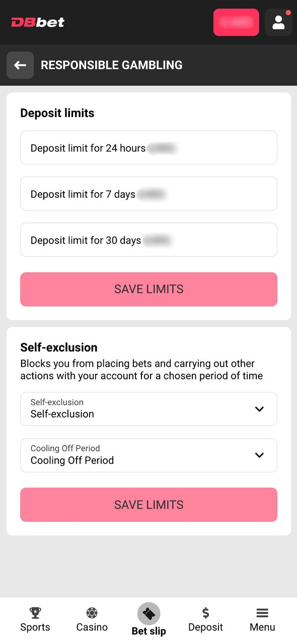
Task: Open the Menu hamburger icon
Action: [262, 613]
